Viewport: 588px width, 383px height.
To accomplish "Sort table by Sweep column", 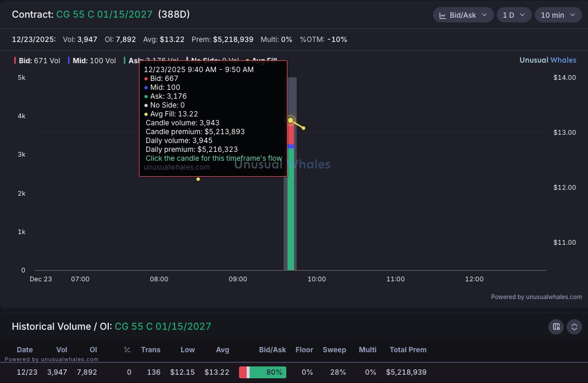I will pos(334,350).
